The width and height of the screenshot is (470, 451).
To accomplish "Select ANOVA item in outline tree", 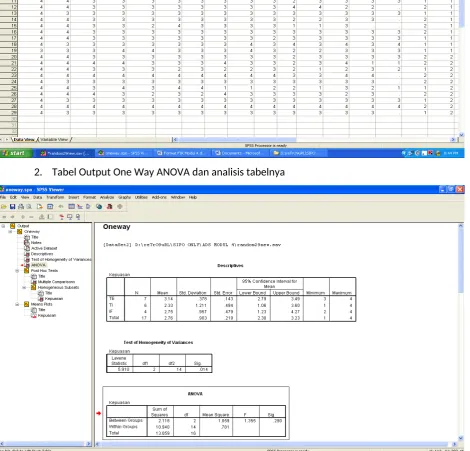I will 38,265.
